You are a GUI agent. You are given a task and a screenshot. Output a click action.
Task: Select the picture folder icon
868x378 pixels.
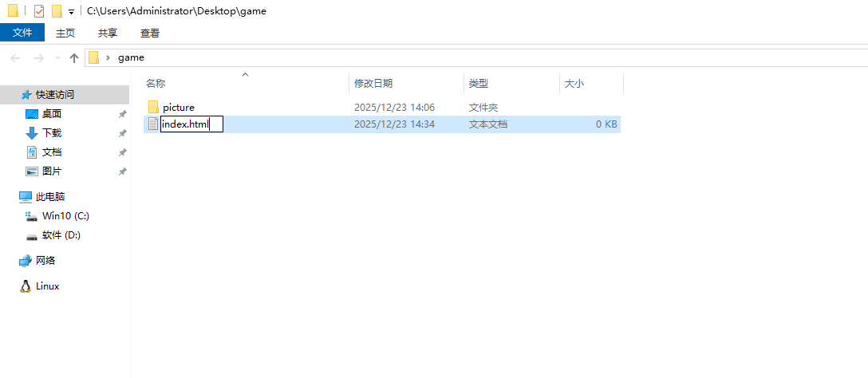(x=154, y=107)
